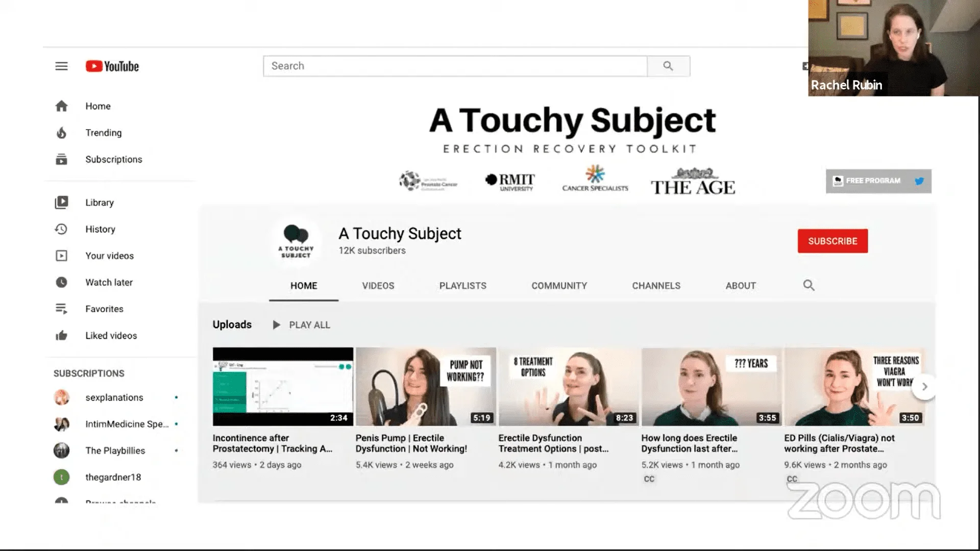Click the YouTube logo
Image resolution: width=980 pixels, height=551 pixels.
point(112,66)
